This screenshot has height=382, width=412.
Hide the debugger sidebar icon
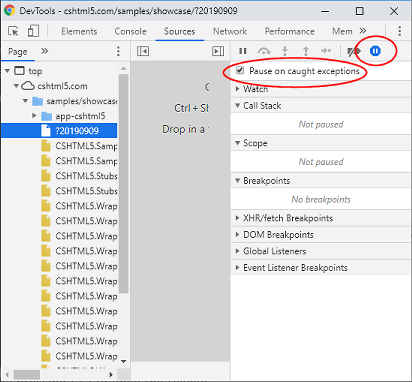pyautogui.click(x=218, y=51)
